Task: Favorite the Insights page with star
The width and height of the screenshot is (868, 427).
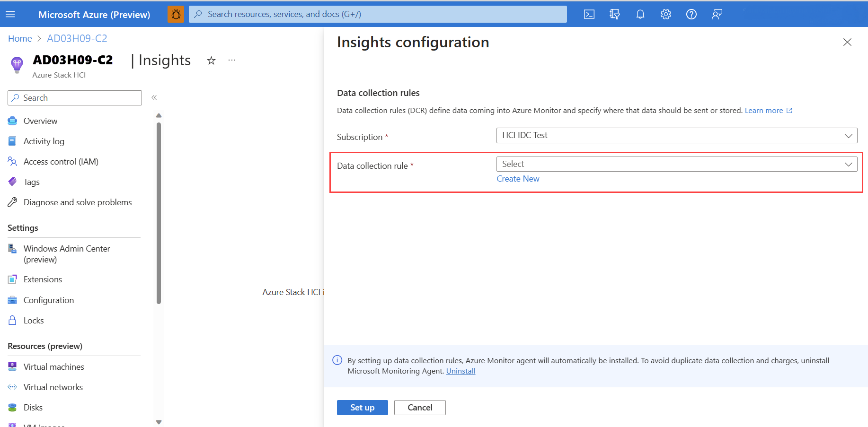Action: tap(211, 61)
